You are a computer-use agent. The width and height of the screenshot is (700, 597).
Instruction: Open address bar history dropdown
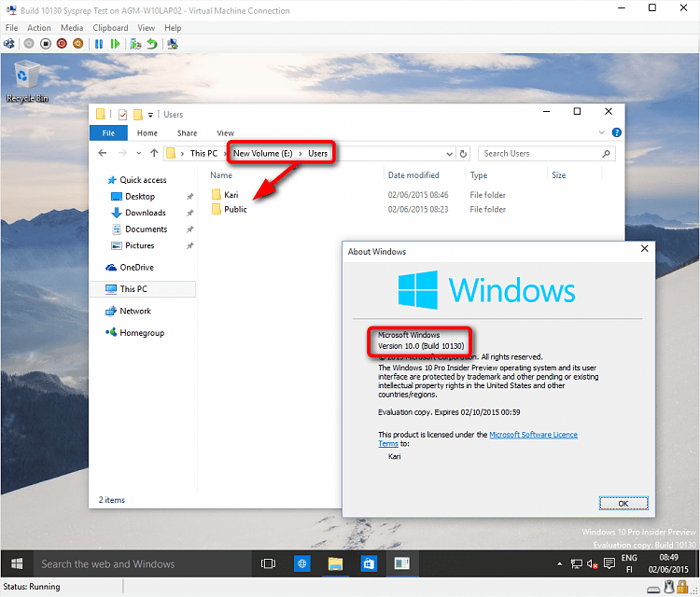pyautogui.click(x=449, y=154)
